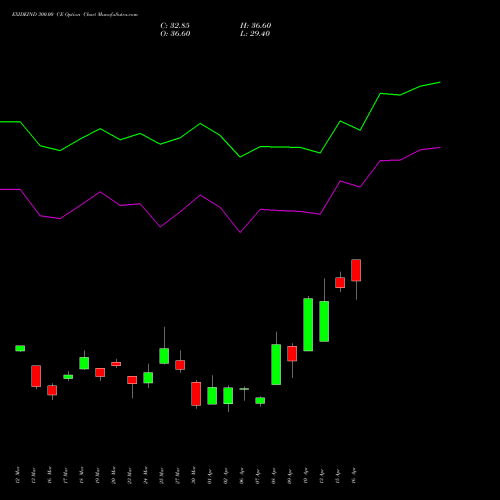Image resolution: width=500 pixels, height=500 pixels.
Task: Click the '20 Mar' date axis label
Action: pos(114,475)
